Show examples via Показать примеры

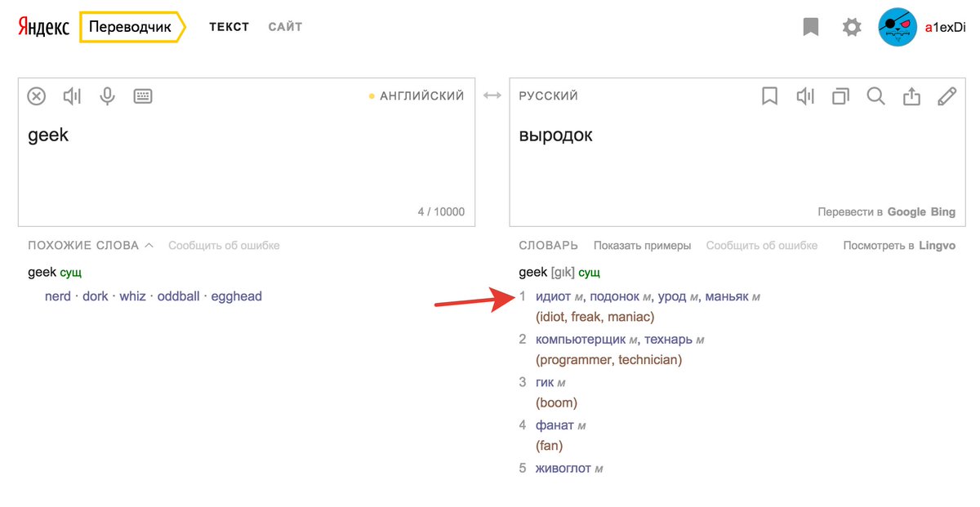coord(642,245)
